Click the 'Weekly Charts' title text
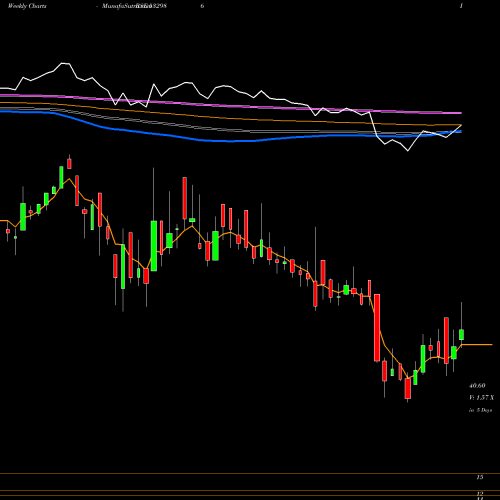This screenshot has width=500, height=500. [x=27, y=6]
